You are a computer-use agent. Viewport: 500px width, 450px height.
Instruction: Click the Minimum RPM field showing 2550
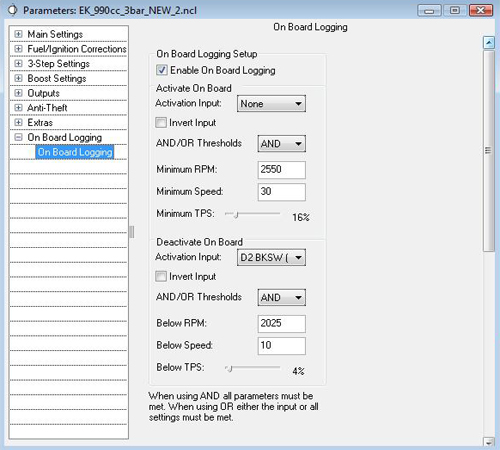[282, 170]
